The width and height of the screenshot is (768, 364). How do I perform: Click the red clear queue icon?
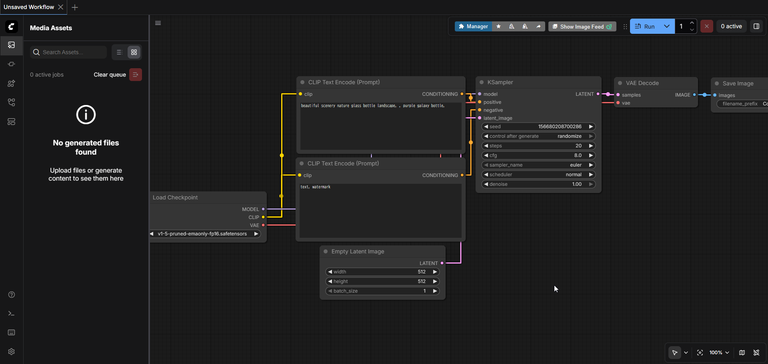[x=136, y=74]
